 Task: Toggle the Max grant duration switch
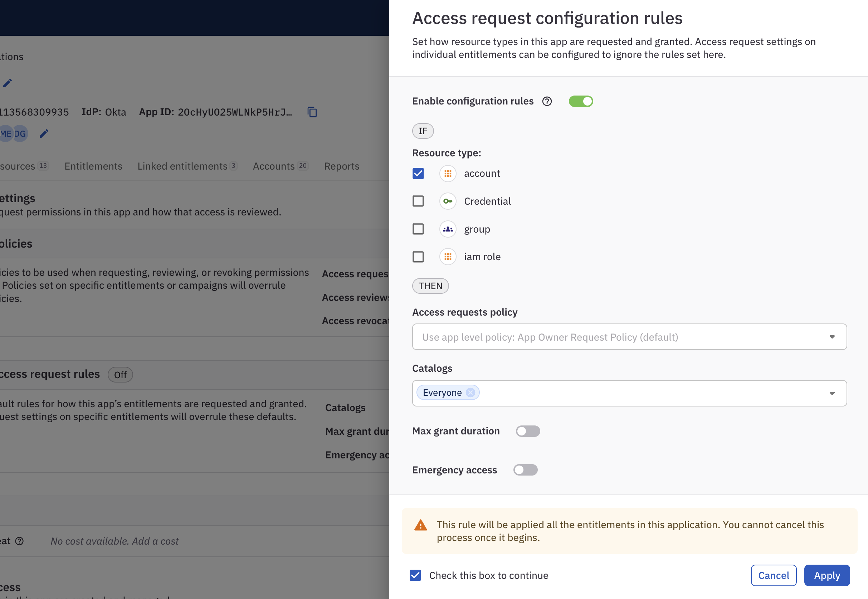click(528, 431)
